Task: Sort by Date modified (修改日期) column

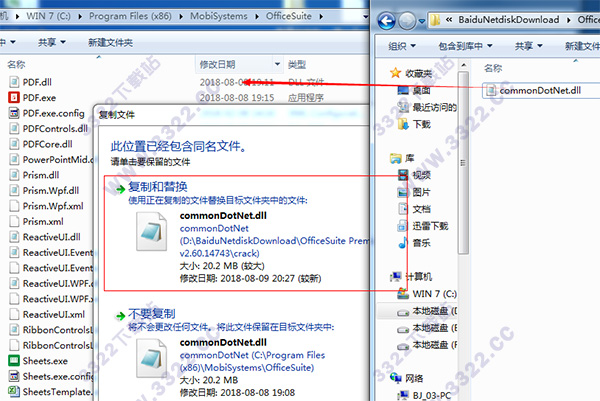Action: click(x=217, y=64)
